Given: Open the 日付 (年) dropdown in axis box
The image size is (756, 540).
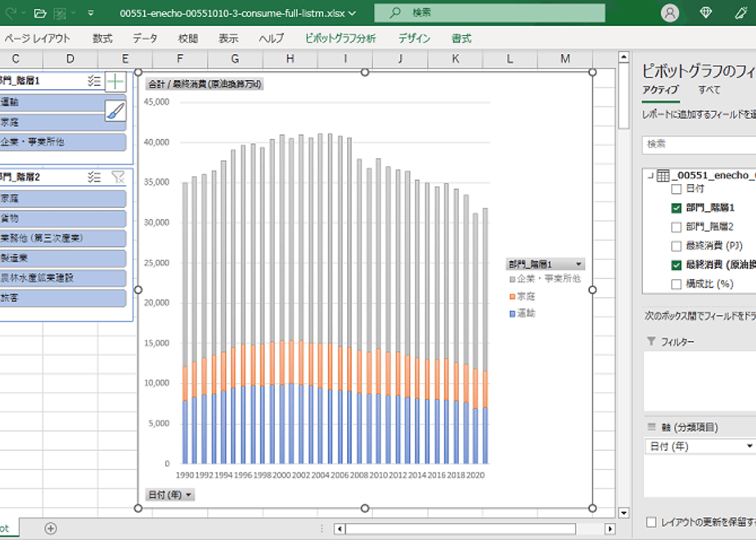Looking at the screenshot, I should (x=749, y=446).
